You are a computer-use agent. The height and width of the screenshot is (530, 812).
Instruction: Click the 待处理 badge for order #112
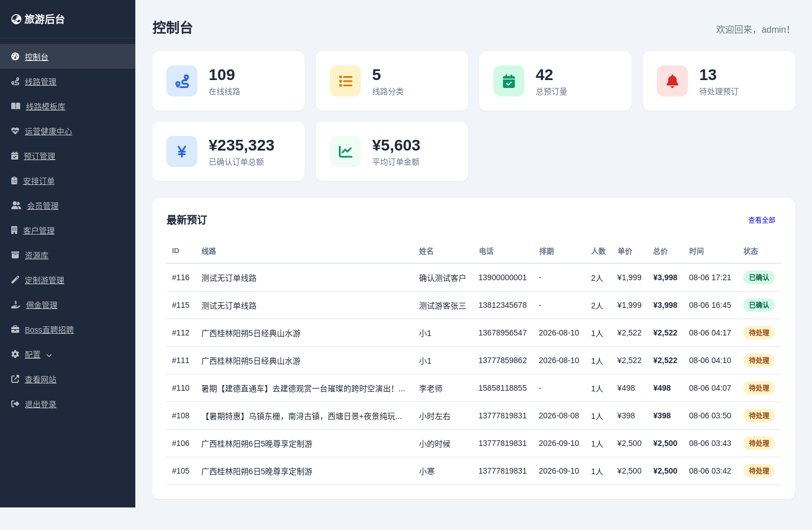pos(759,333)
